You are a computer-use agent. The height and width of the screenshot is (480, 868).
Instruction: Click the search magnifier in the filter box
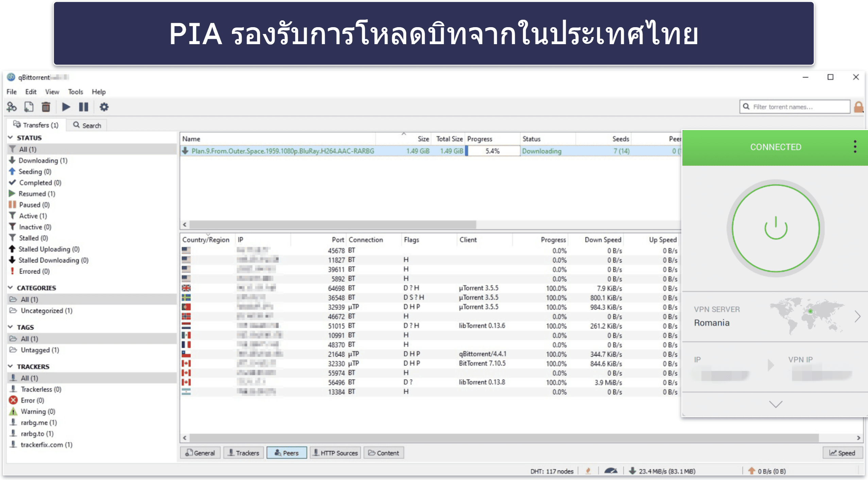pos(746,107)
